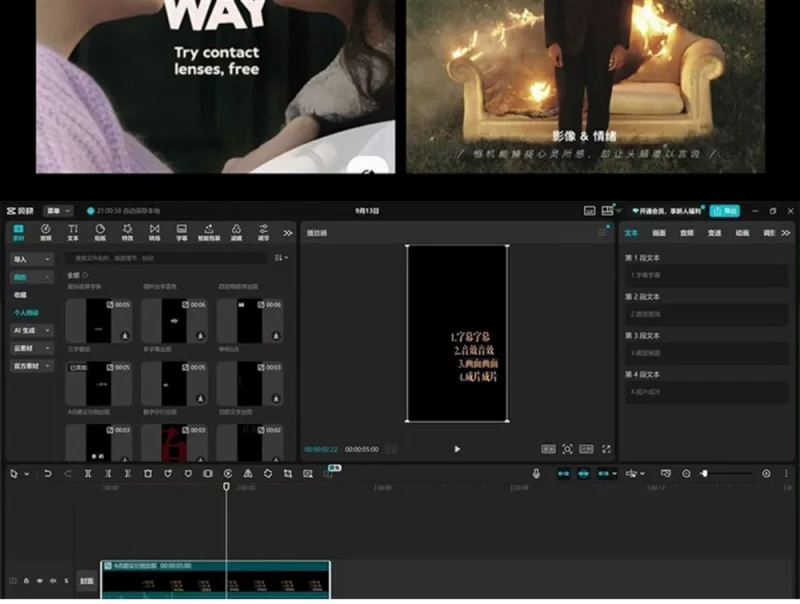Click the fullscreen preview icon
This screenshot has width=800, height=604.
606,449
